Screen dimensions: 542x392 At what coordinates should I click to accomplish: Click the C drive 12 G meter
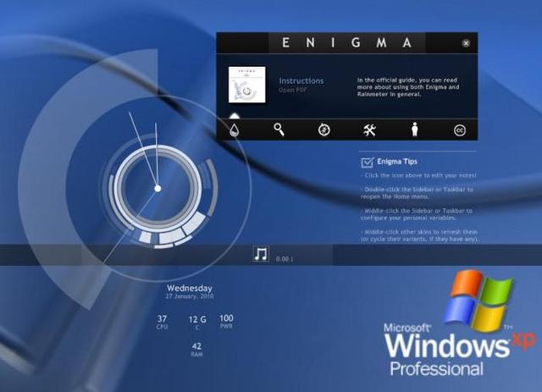(197, 322)
